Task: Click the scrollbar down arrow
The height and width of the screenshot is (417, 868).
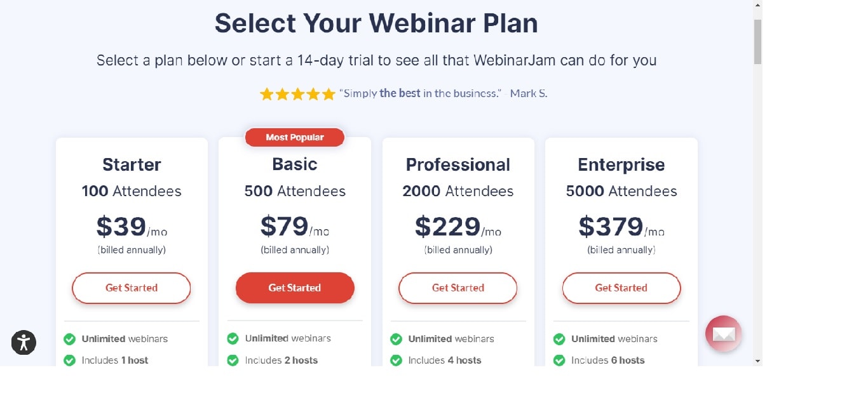Action: pyautogui.click(x=757, y=361)
